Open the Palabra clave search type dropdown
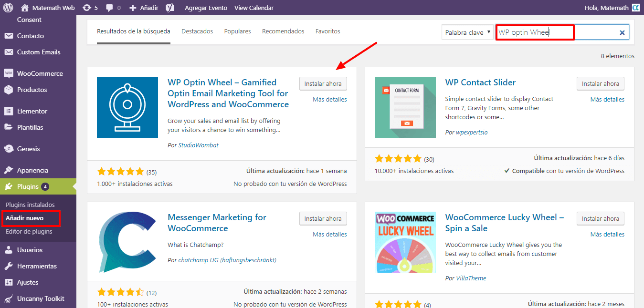This screenshot has height=308, width=644. 467,32
